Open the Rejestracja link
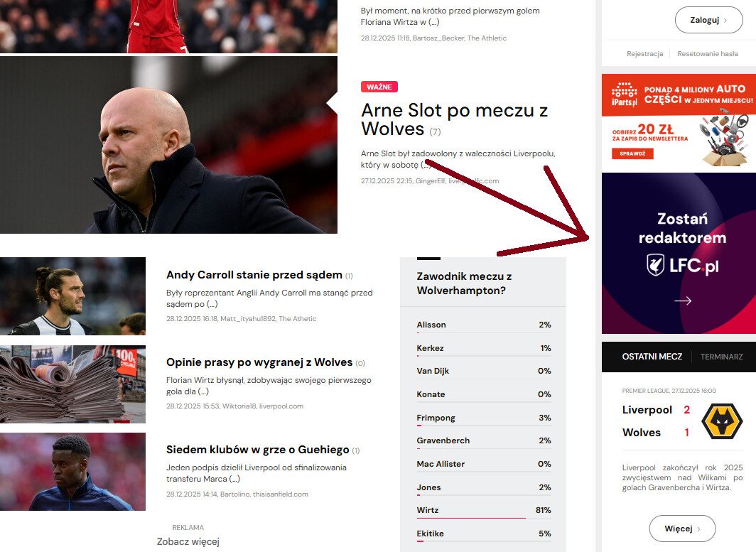 pyautogui.click(x=644, y=53)
